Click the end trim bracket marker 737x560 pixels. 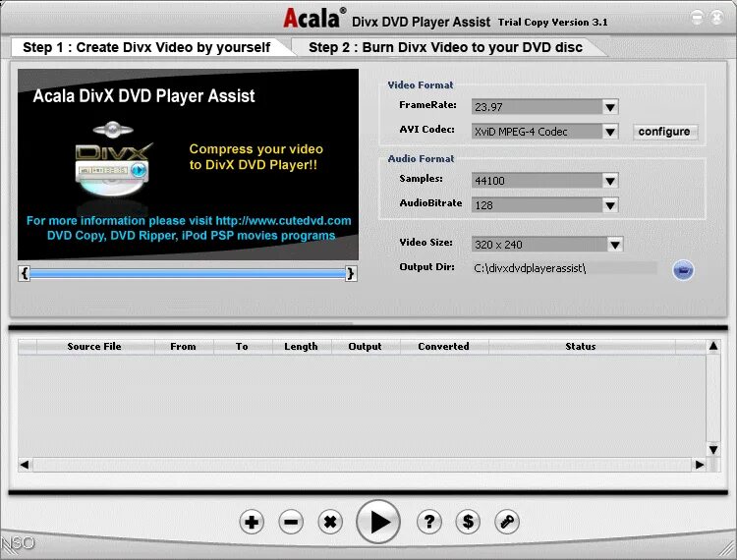pos(350,273)
